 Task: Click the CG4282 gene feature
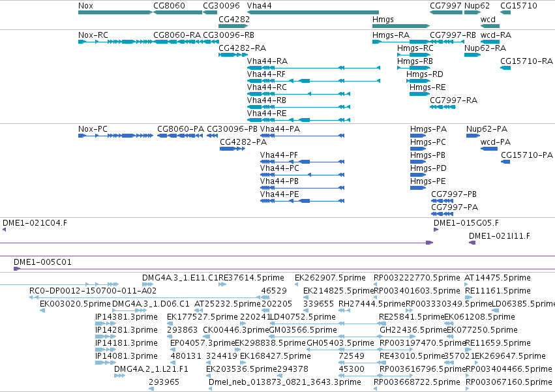coord(233,26)
